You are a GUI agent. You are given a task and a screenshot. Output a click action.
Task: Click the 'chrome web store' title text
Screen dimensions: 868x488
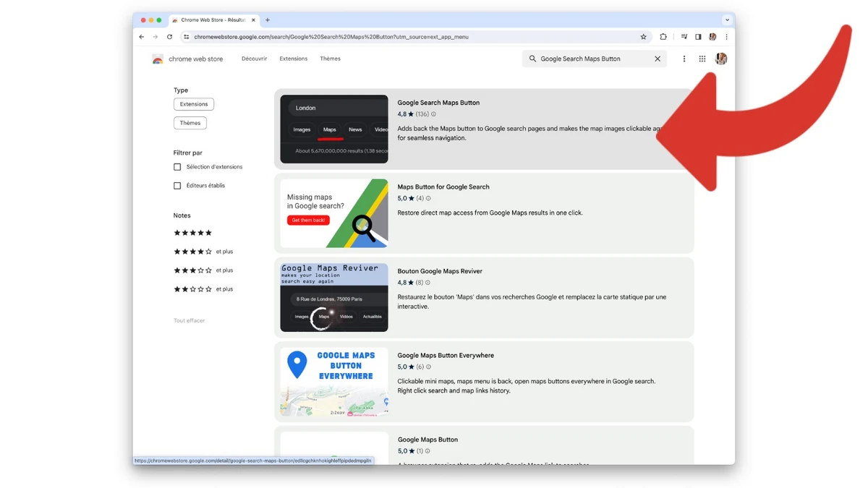click(196, 59)
